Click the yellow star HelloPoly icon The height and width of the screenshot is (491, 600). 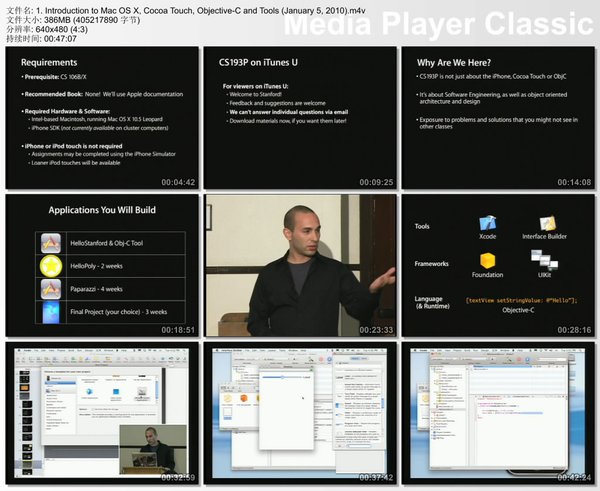[51, 266]
